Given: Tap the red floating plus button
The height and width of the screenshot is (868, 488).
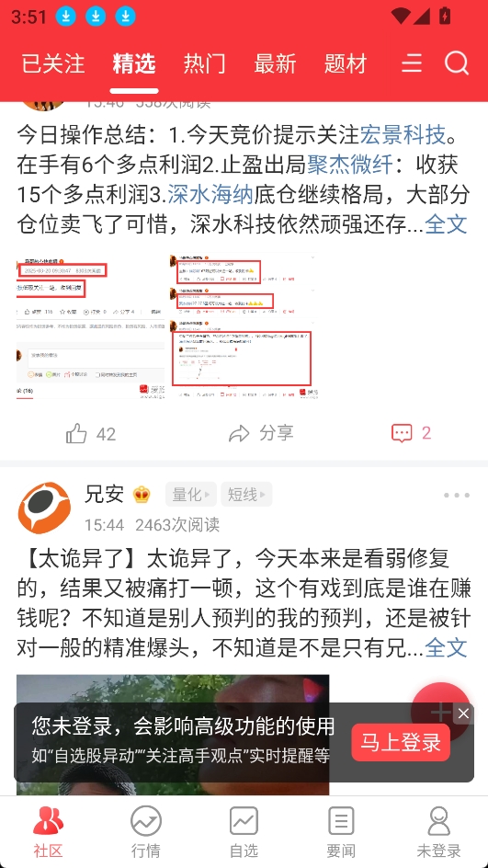Looking at the screenshot, I should [441, 712].
